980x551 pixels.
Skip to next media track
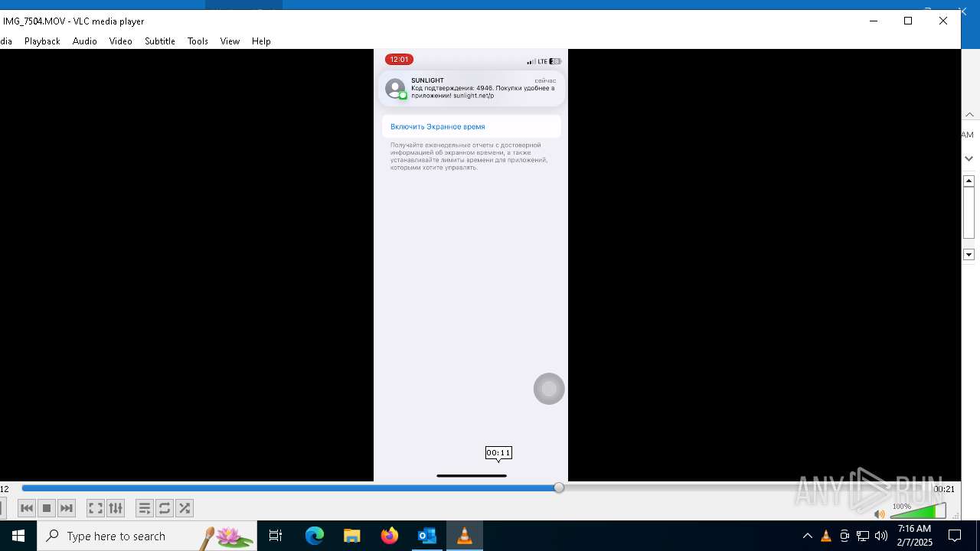coord(67,508)
